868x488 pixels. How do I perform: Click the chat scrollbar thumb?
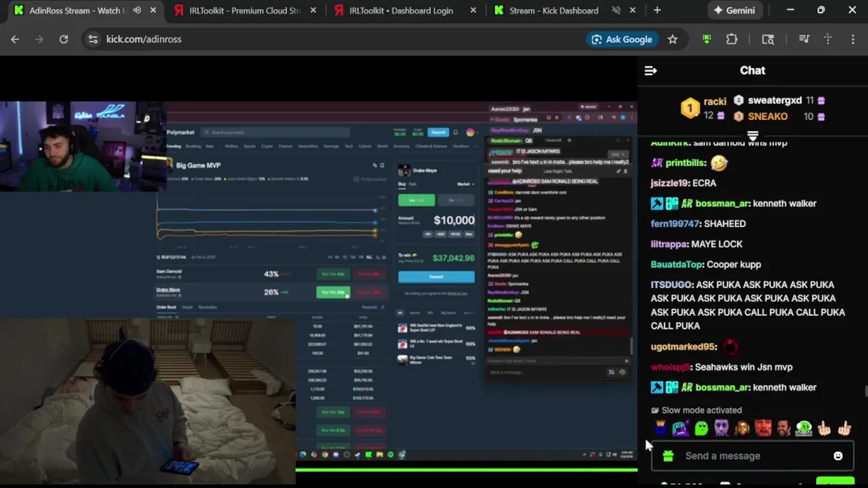point(865,391)
